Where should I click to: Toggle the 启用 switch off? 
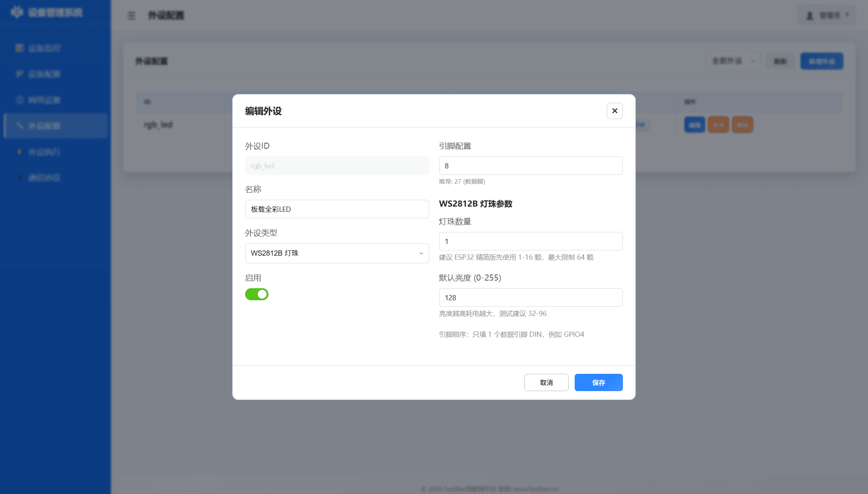257,294
